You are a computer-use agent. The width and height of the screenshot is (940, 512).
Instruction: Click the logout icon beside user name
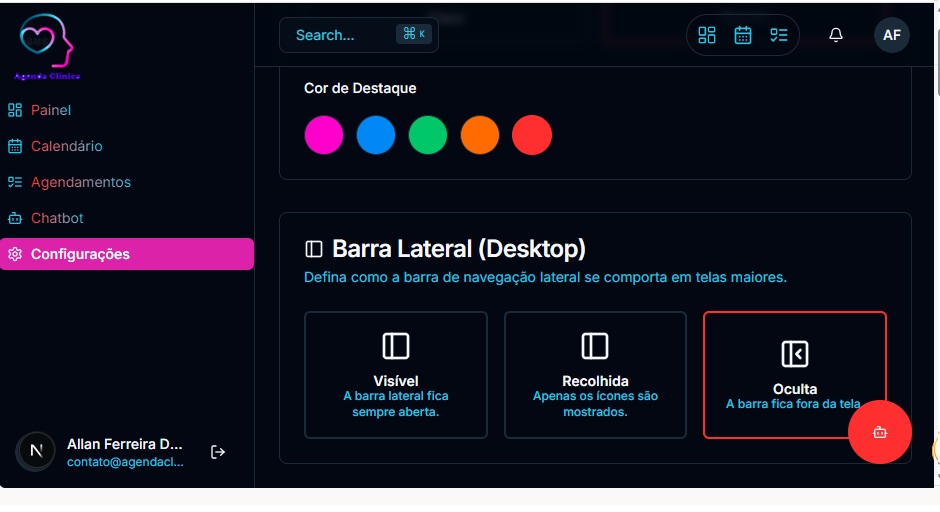218,452
